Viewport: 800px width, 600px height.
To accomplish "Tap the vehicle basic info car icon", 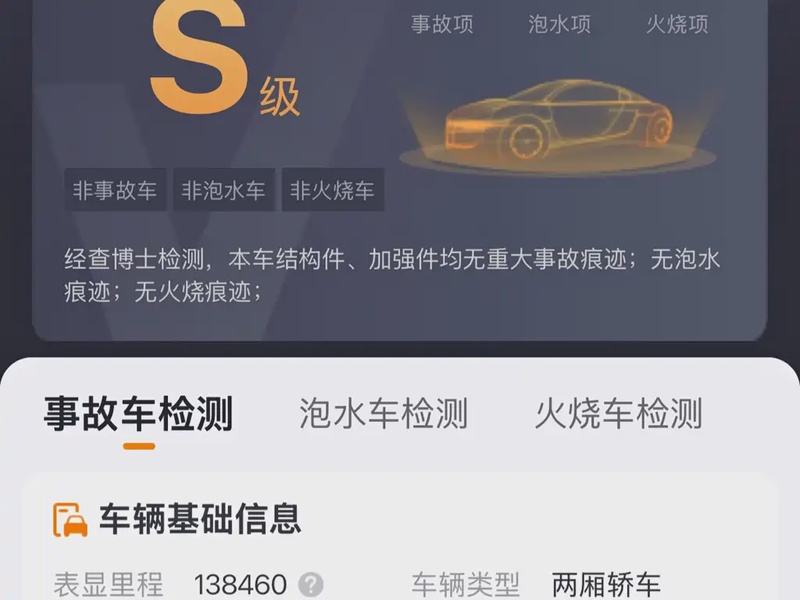I will [70, 519].
